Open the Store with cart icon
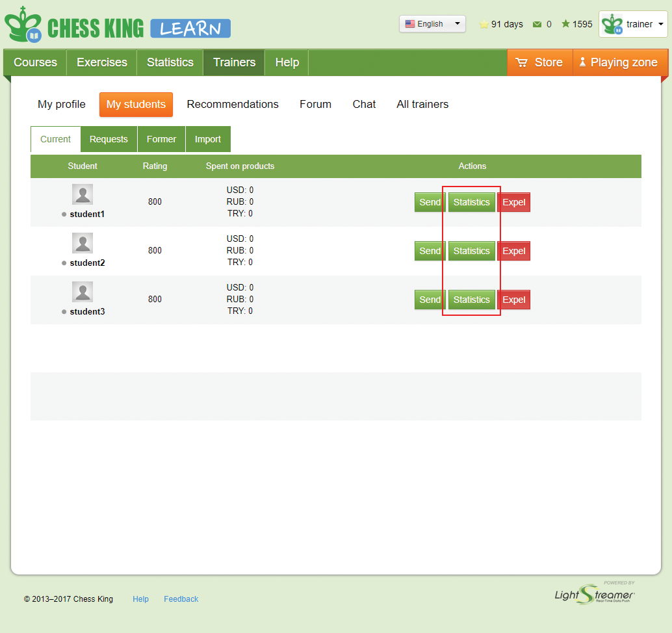 coord(539,62)
